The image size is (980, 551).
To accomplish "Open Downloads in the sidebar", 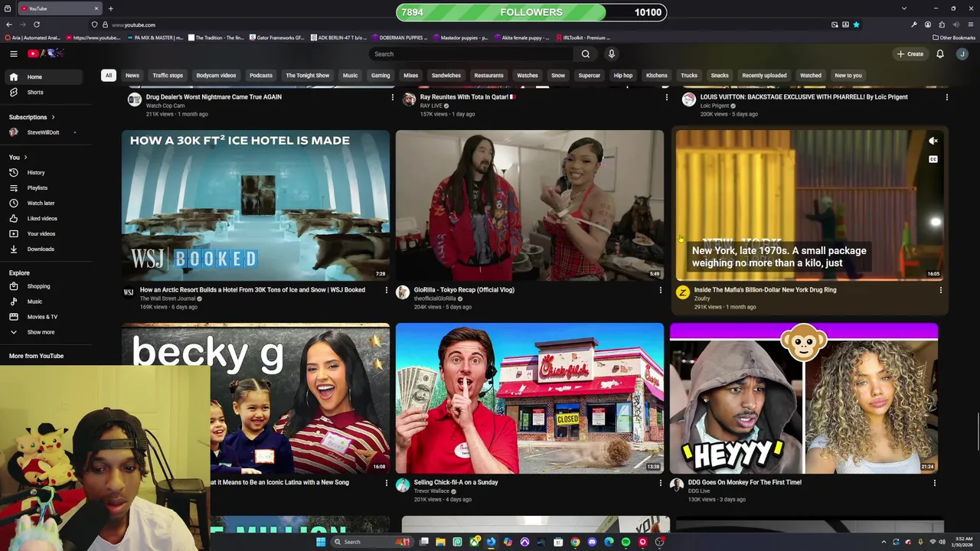I will 44,249.
